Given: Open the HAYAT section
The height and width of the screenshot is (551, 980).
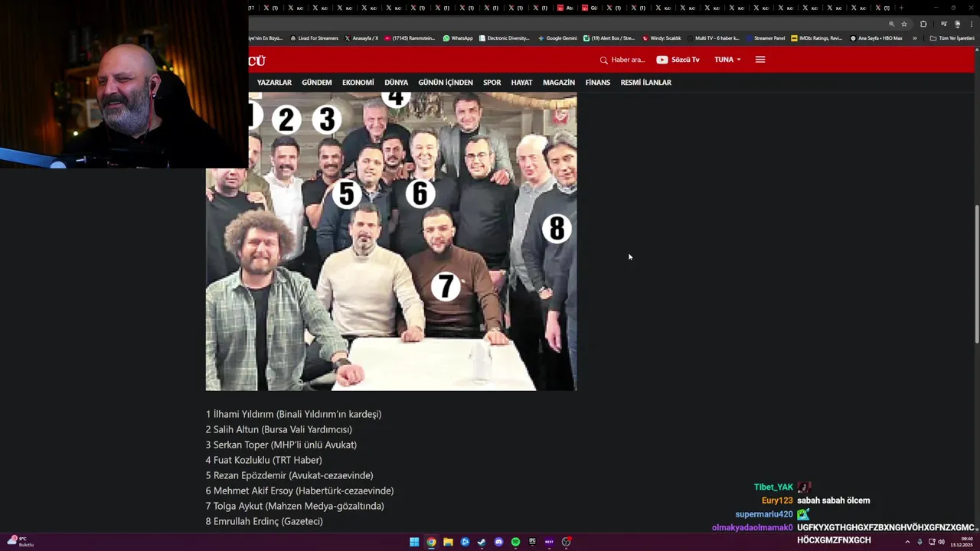Looking at the screenshot, I should (x=521, y=83).
